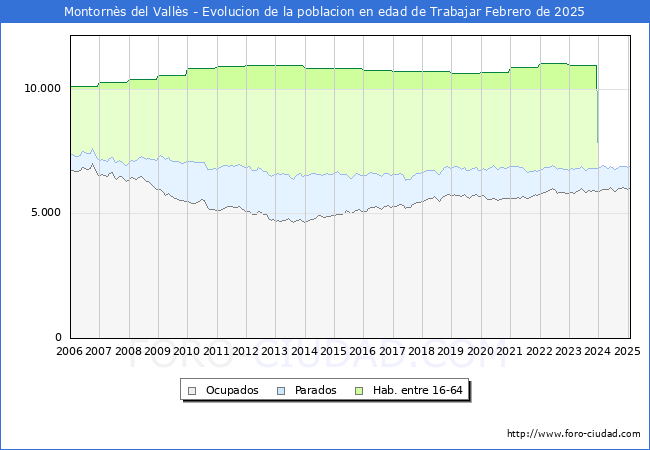Click the 2016 x-axis year label
This screenshot has height=450, width=650.
(363, 351)
